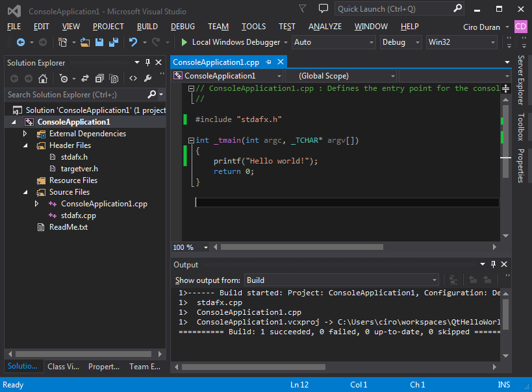Click the editor split-window handle icon

(505, 89)
